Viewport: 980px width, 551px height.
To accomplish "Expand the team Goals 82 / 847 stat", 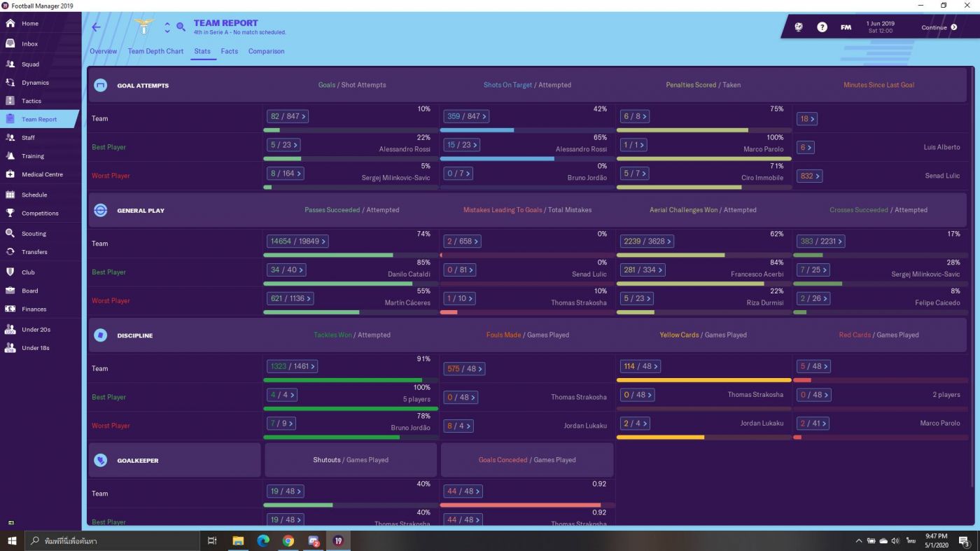I will click(287, 117).
